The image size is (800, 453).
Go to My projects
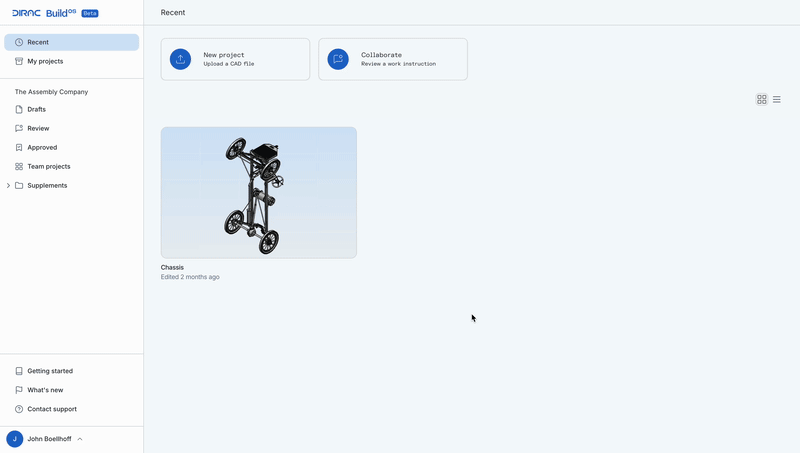click(x=71, y=61)
